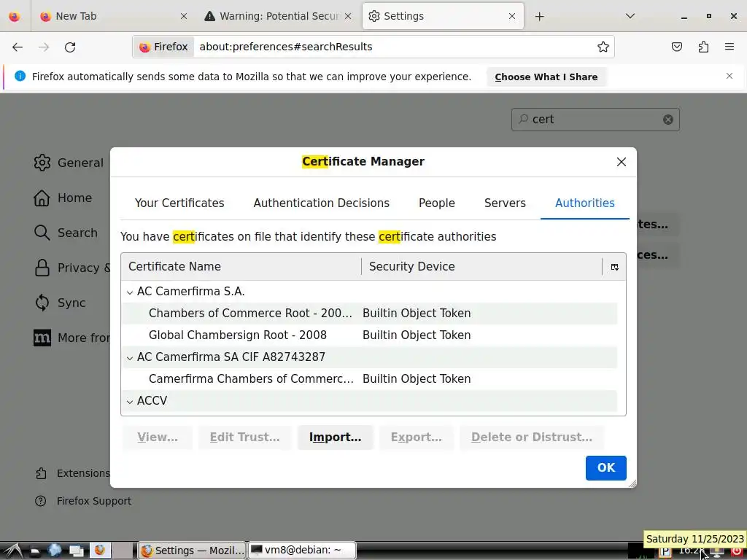
Task: Click the Firefox launcher in taskbar
Action: [99, 551]
